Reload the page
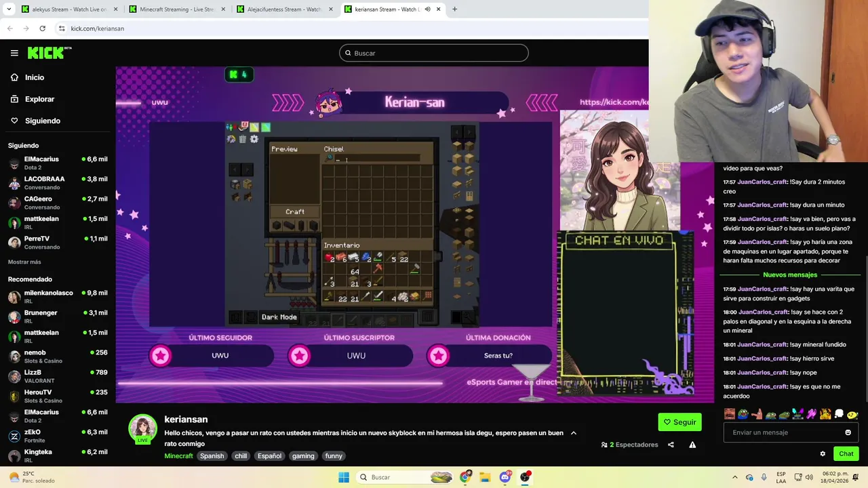This screenshot has height=488, width=868. click(42, 28)
